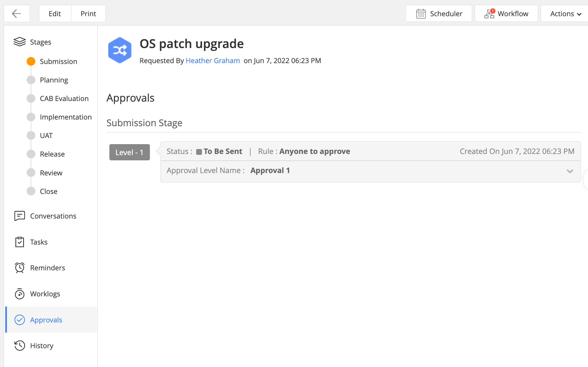Switch to the Approvals sidebar tab
This screenshot has width=588, height=367.
coord(46,320)
